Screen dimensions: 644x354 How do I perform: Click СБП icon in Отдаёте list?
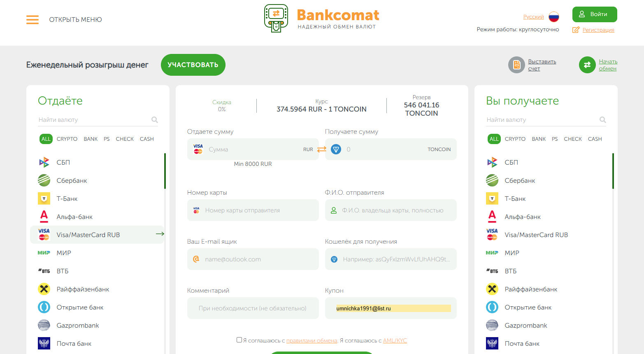click(x=44, y=162)
